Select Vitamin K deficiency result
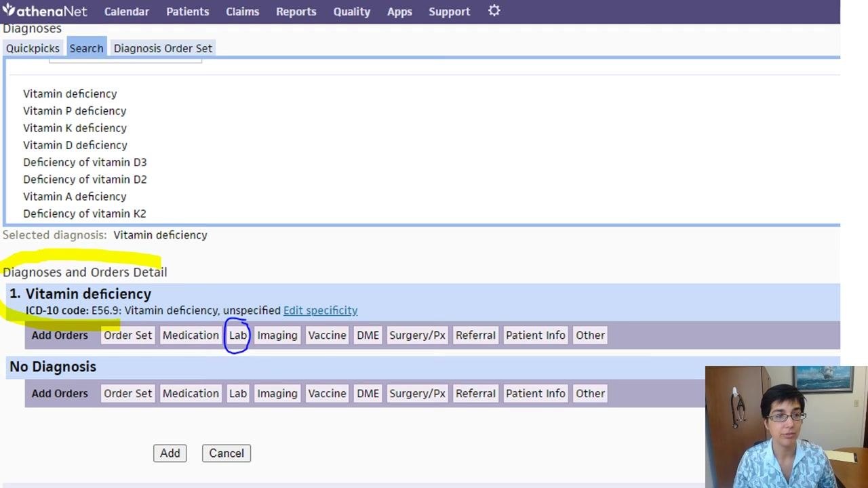Viewport: 868px width, 488px height. click(x=75, y=127)
